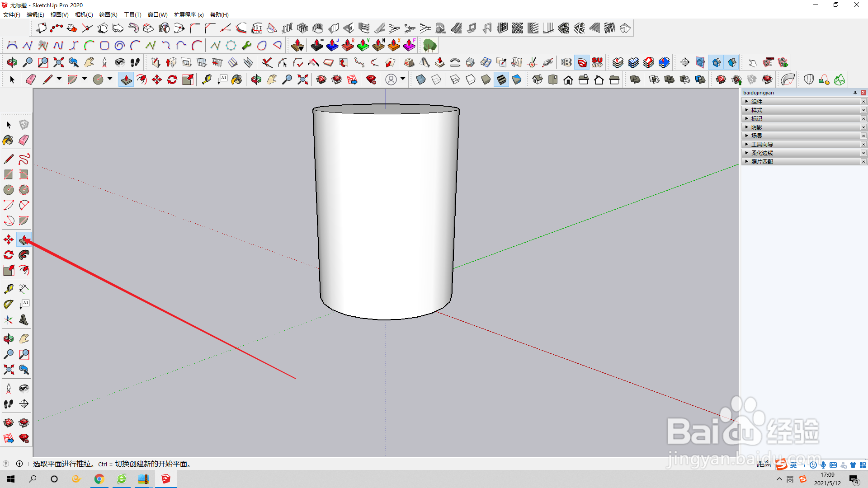Choose the Rotated Rectangle tool in left toolbar
Viewport: 868px width, 488px height.
[24, 174]
